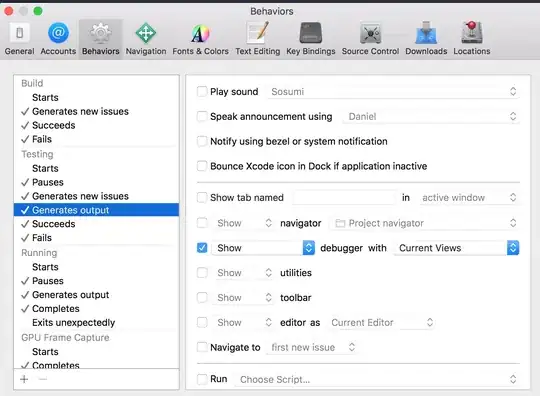Select Testing Generates new issues behavior
This screenshot has width=540, height=396.
point(96,196)
